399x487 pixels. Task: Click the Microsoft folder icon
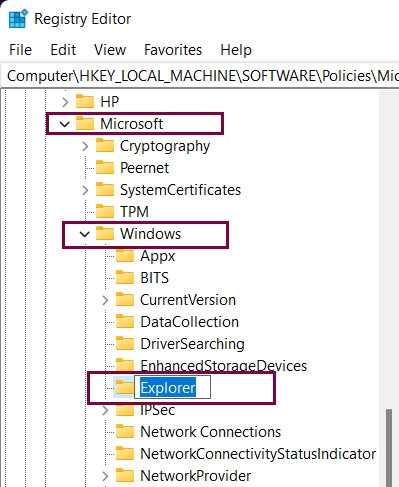[x=85, y=123]
